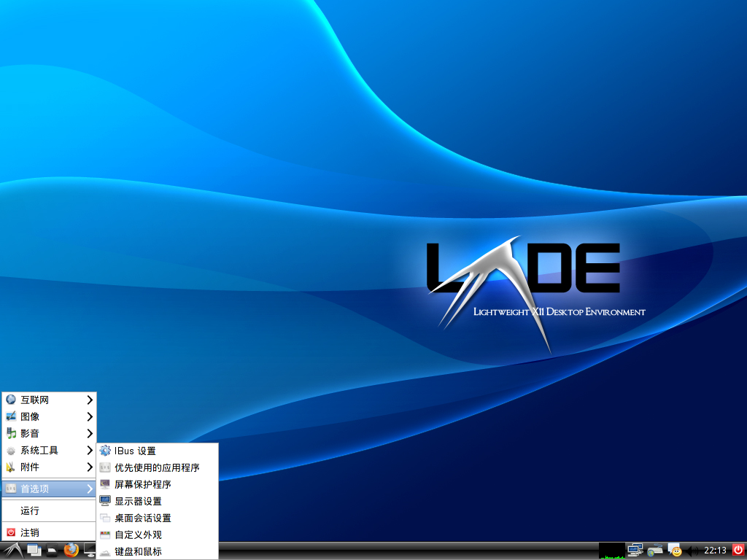Open the 附件 menu category
747x560 pixels.
(49, 467)
